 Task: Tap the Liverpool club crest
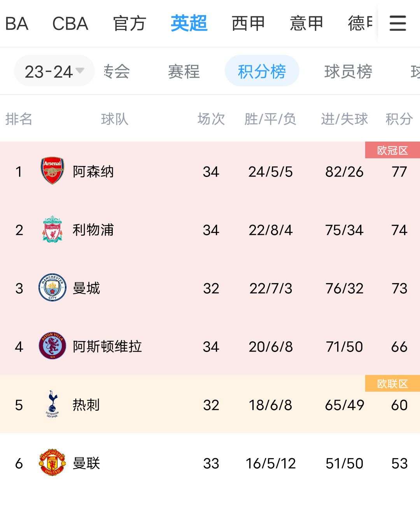(52, 229)
